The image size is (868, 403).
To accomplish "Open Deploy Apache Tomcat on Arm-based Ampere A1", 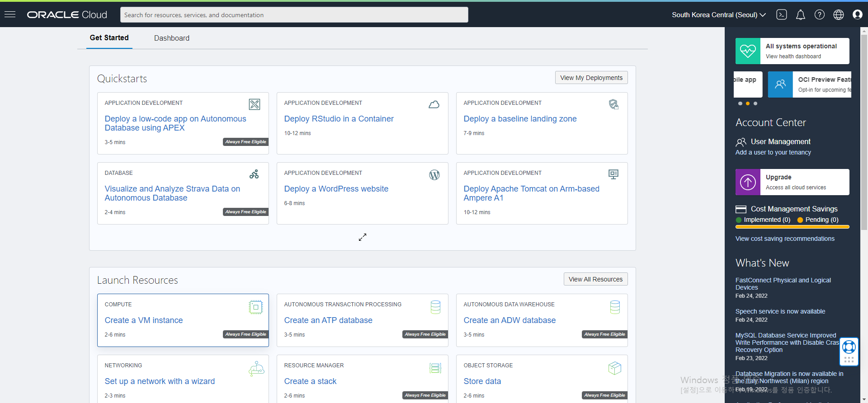I will pos(531,193).
